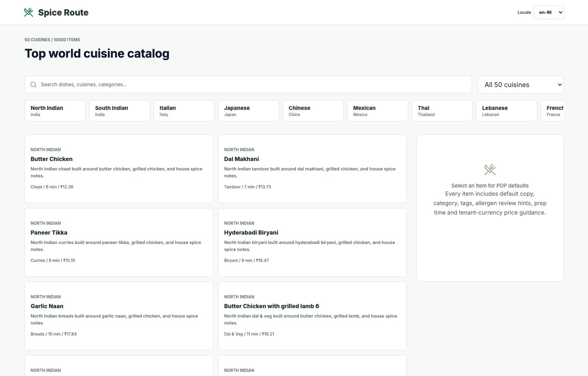Filter by Mexican cuisine chip
Image resolution: width=588 pixels, height=376 pixels.
pyautogui.click(x=378, y=111)
